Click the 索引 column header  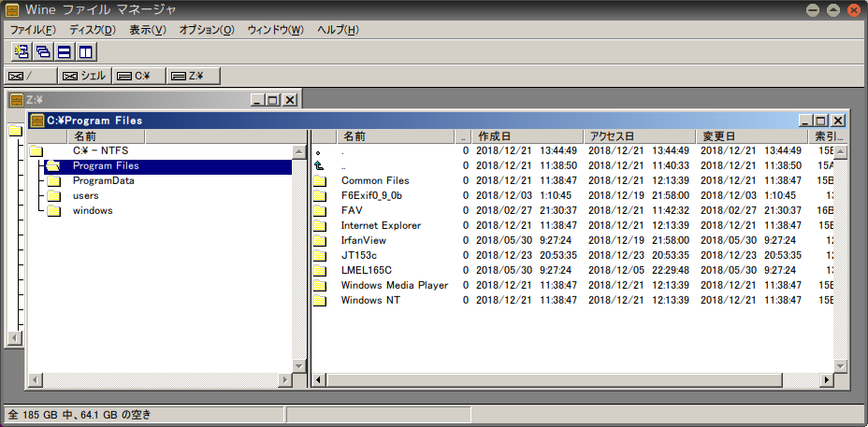click(828, 136)
